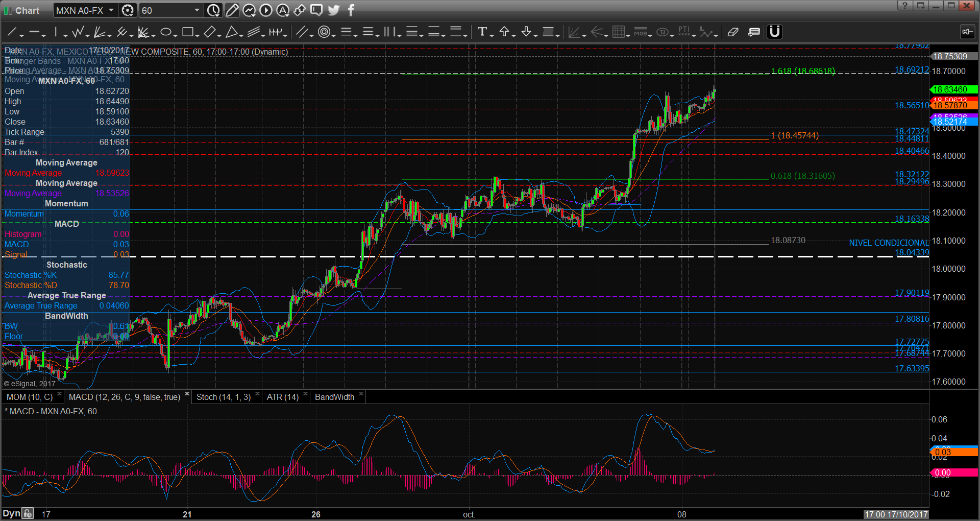This screenshot has height=521, width=980.
Task: Click the 17:00 17/10/2017 timestamp
Action: pyautogui.click(x=896, y=514)
